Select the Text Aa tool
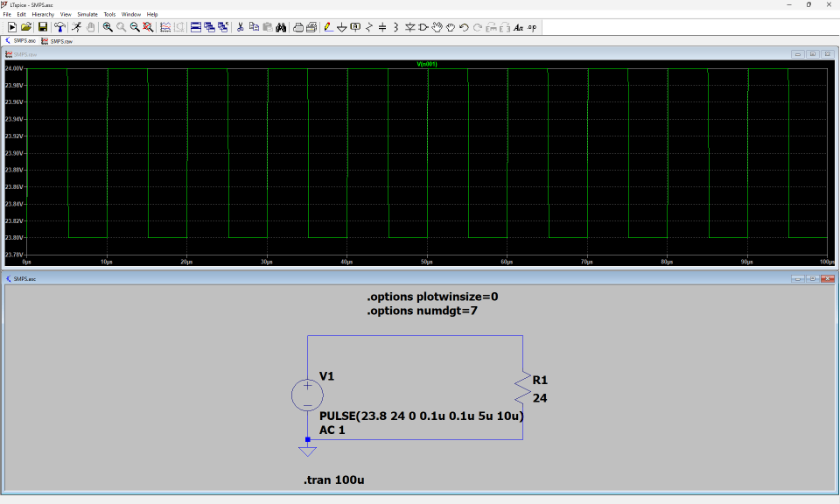The width and height of the screenshot is (840, 504). (518, 27)
